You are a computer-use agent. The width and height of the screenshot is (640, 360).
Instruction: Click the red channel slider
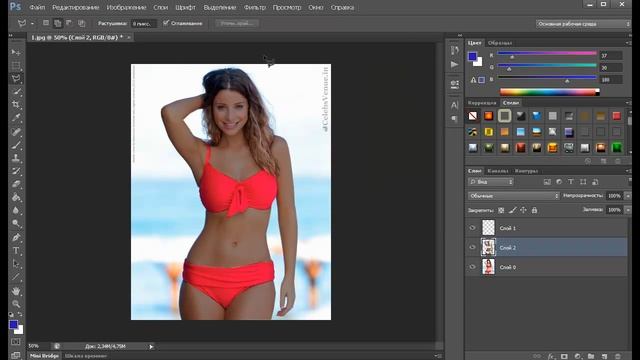point(547,53)
